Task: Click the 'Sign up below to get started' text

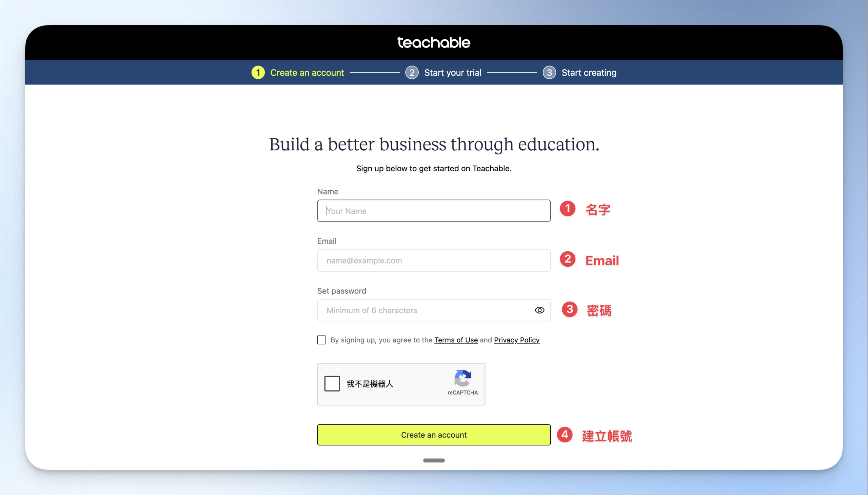Action: point(434,169)
